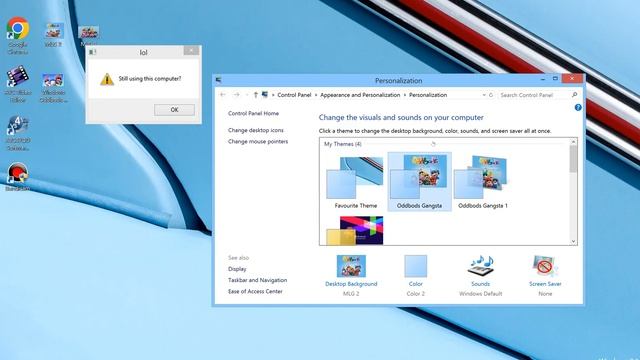Select the Oddbods Gangsta 1 theme
Screen dimensions: 640x360
(x=483, y=182)
